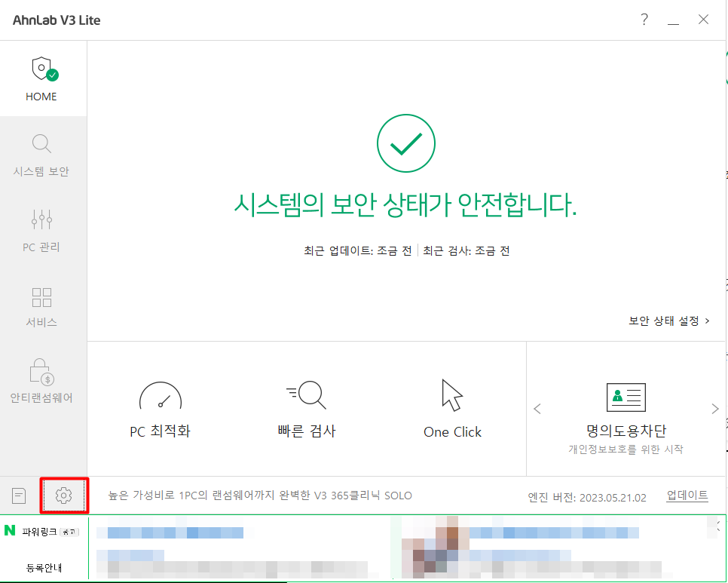Show next carousel item with right arrow
This screenshot has height=583, width=728.
(714, 408)
